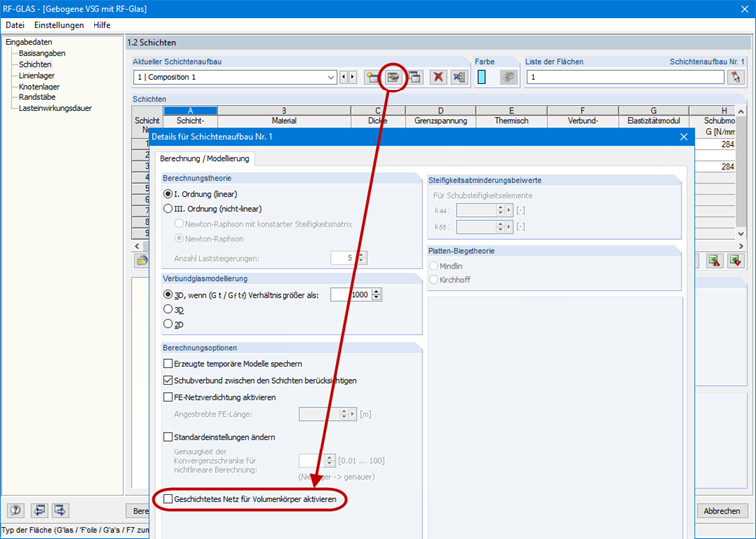The width and height of the screenshot is (756, 539).
Task: Click Anzahl Laststeigerungen stepper
Action: [362, 258]
